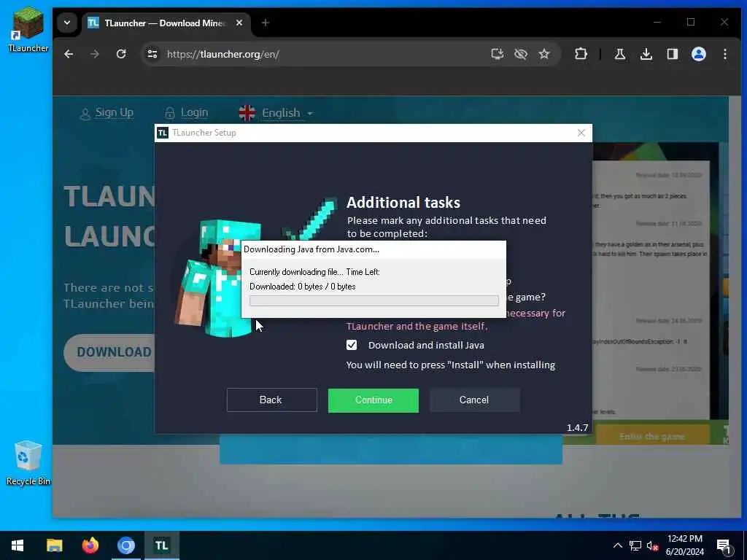Go forward in the browser history
The image size is (747, 560).
tap(95, 54)
